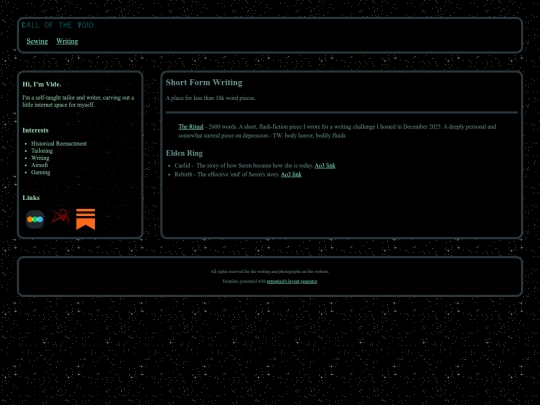Open the orange Substack bookmark icon
540x405 pixels.
(85, 219)
